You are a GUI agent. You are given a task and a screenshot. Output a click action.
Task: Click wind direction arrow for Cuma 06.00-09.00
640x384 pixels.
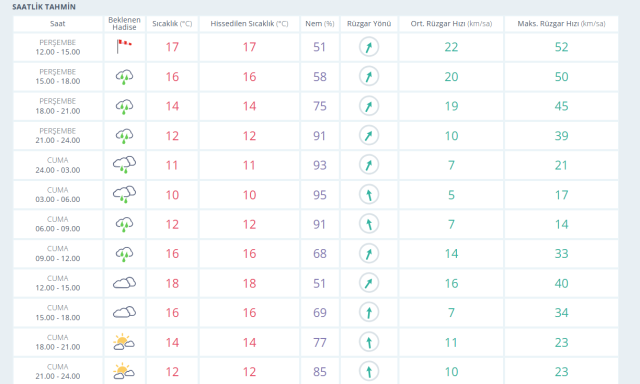coord(369,224)
